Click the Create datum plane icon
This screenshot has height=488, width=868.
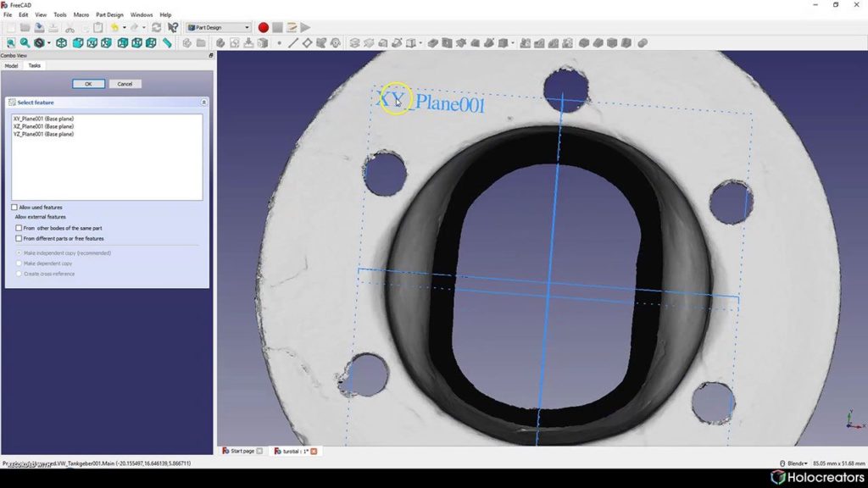pyautogui.click(x=307, y=43)
